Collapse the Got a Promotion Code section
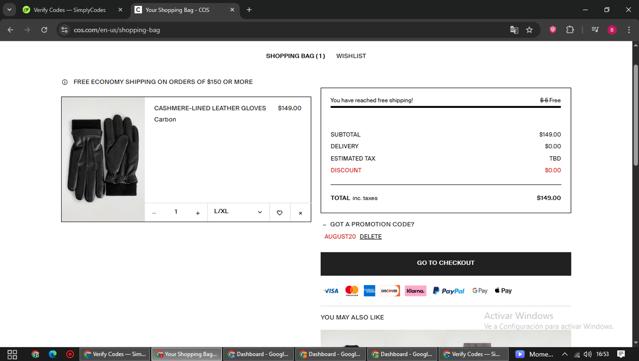The image size is (639, 361). pyautogui.click(x=368, y=225)
